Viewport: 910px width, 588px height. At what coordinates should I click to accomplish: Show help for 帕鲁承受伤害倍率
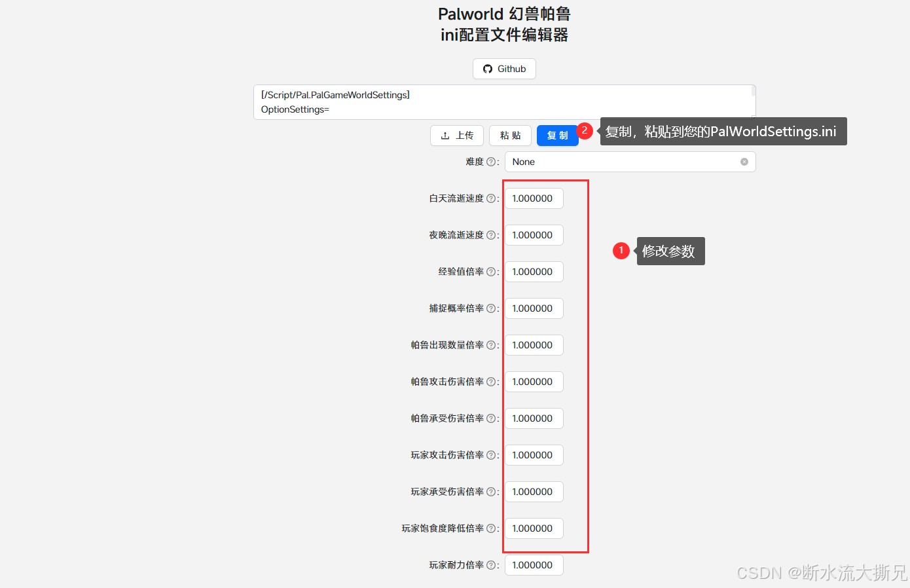click(491, 418)
